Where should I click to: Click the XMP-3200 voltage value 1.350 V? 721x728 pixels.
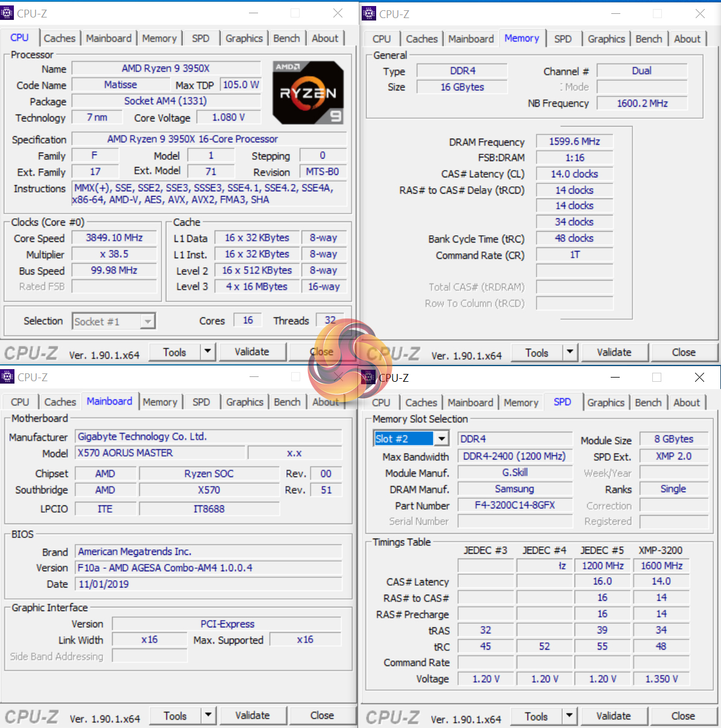pos(661,679)
